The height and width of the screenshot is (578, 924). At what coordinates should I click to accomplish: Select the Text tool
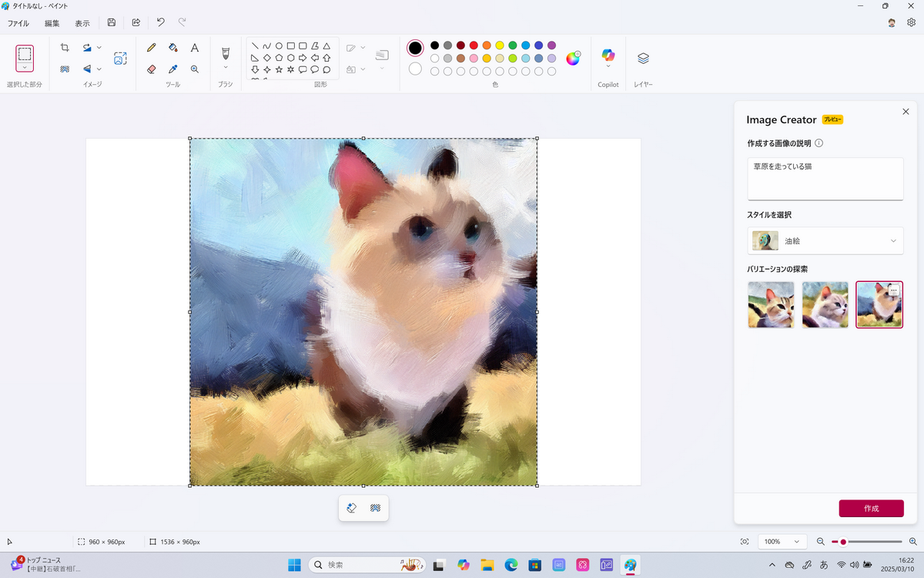[x=195, y=48]
